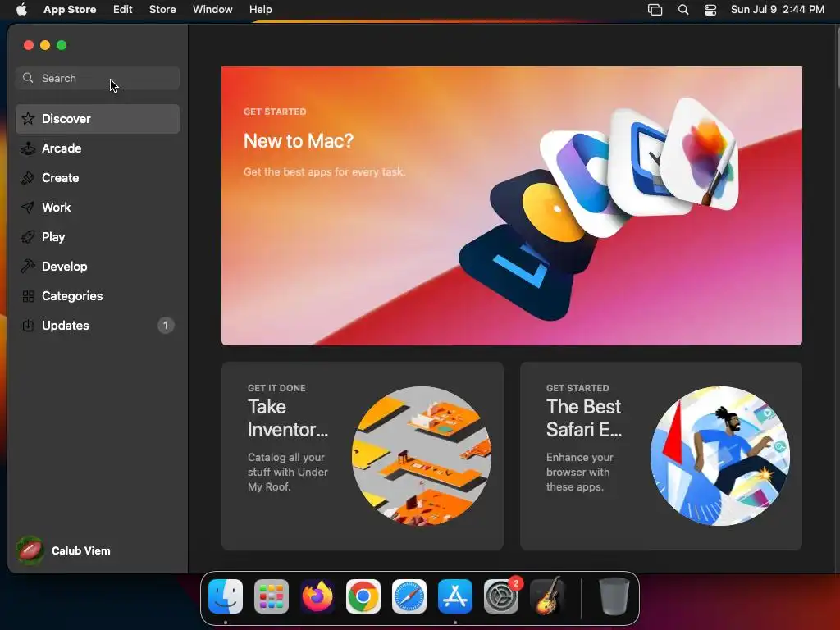Go to Develop sidebar label
Screen dimensions: 840x630
click(64, 267)
